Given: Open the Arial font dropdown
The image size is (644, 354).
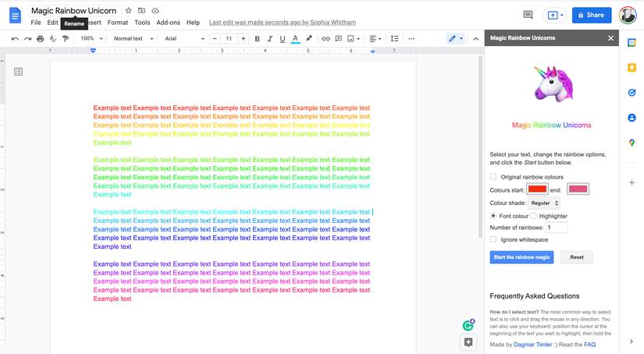Looking at the screenshot, I should click(x=184, y=38).
